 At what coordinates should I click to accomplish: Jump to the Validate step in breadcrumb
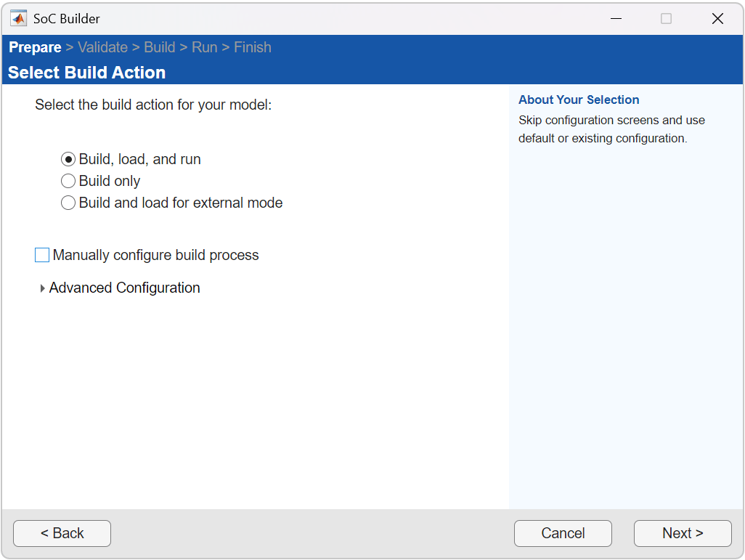click(x=102, y=48)
